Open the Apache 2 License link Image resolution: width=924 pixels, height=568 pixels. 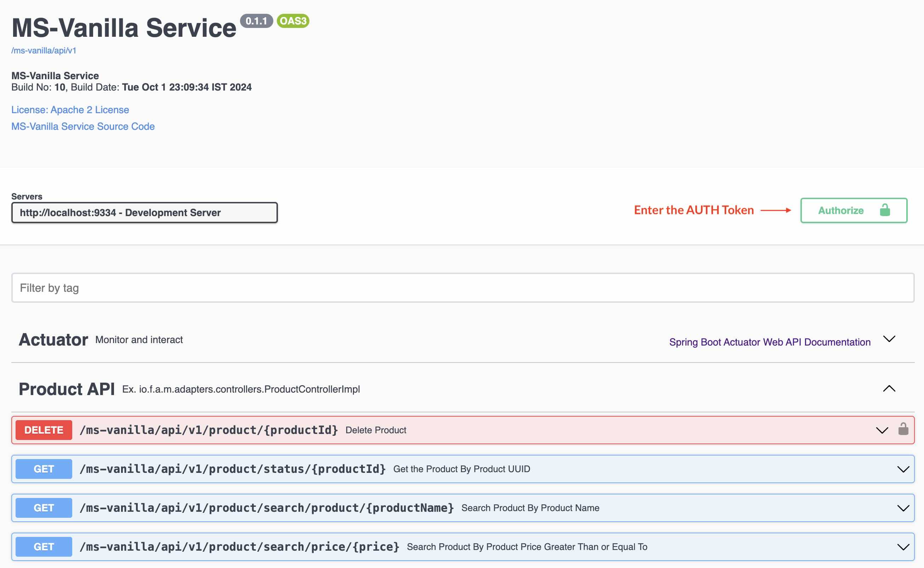coord(70,110)
